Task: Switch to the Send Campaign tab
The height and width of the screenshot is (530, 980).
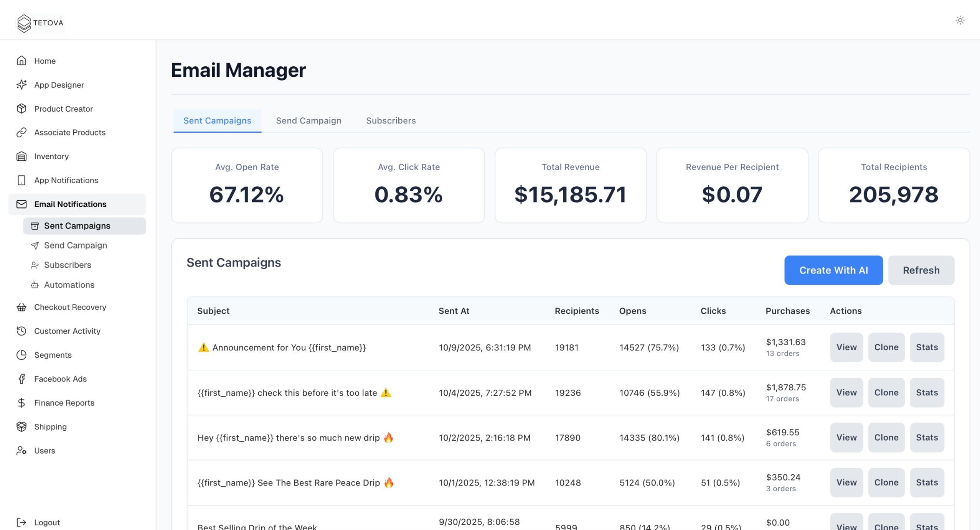Action: [309, 121]
